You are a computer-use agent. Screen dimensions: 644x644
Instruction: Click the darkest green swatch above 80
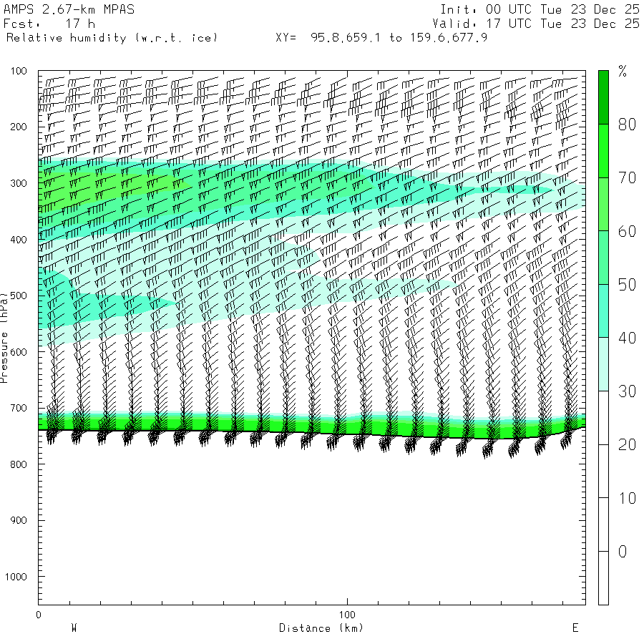coord(603,97)
